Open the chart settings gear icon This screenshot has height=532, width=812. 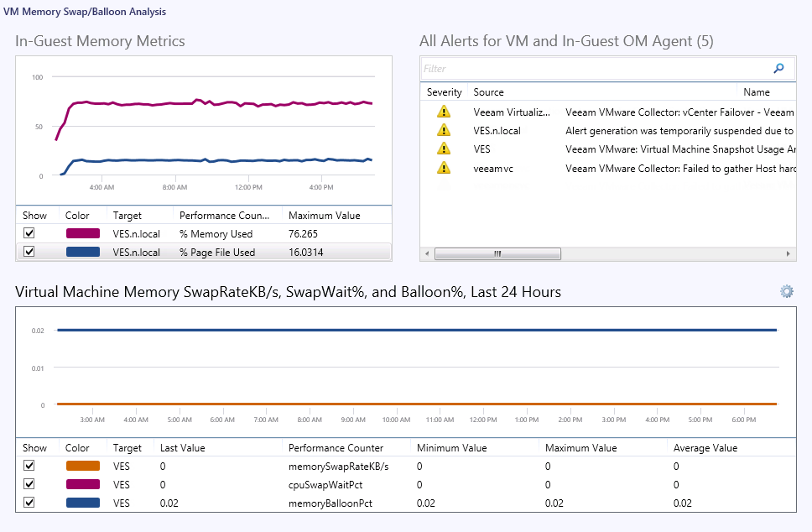[786, 291]
